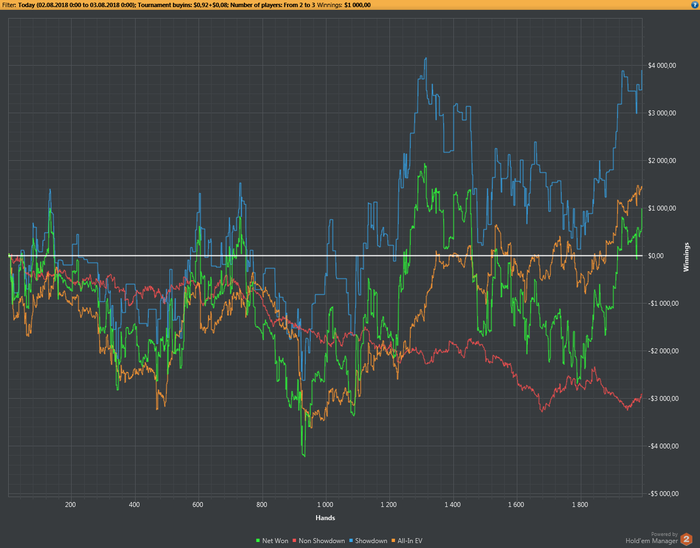This screenshot has width=700, height=548.
Task: Click the Winnings: $1 000,00 filter text
Action: [x=344, y=5]
